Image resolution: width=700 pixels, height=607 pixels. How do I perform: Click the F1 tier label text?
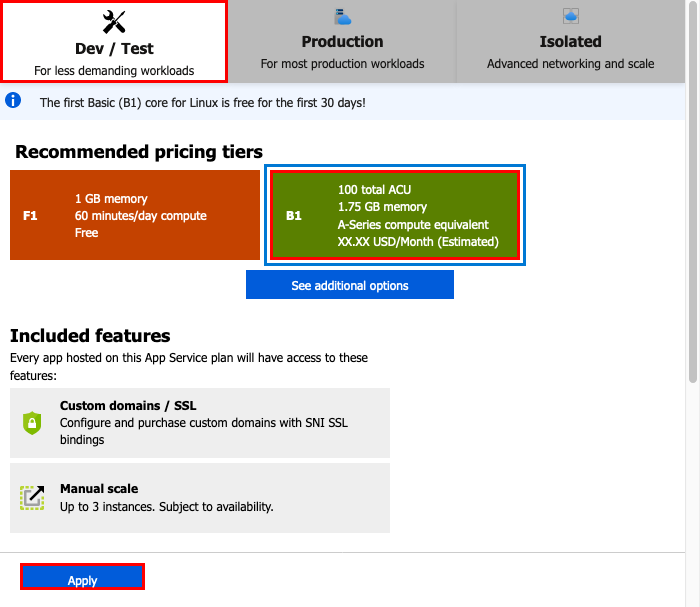pyautogui.click(x=30, y=216)
